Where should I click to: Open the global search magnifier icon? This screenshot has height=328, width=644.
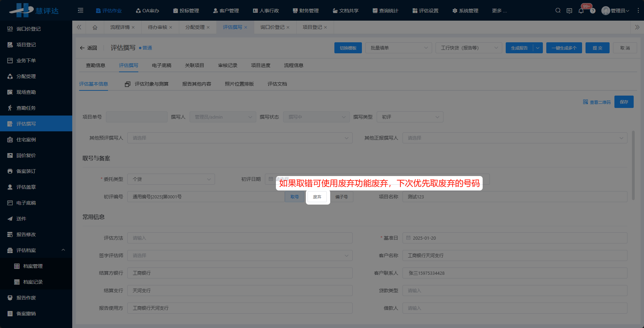coord(558,11)
